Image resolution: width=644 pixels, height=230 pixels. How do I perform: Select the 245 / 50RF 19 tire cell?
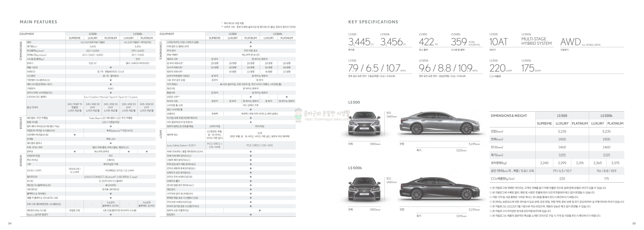click(x=74, y=107)
